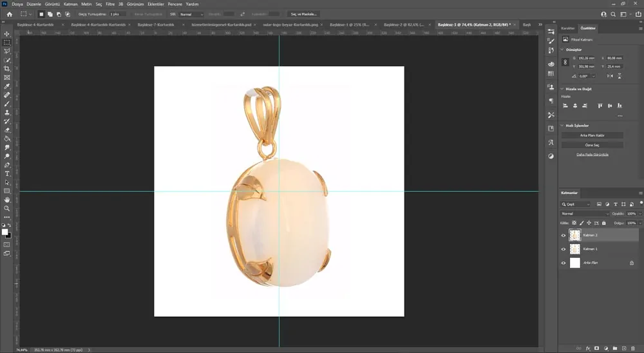This screenshot has height=353, width=644.
Task: Toggle lock transparent pixels
Action: point(574,223)
